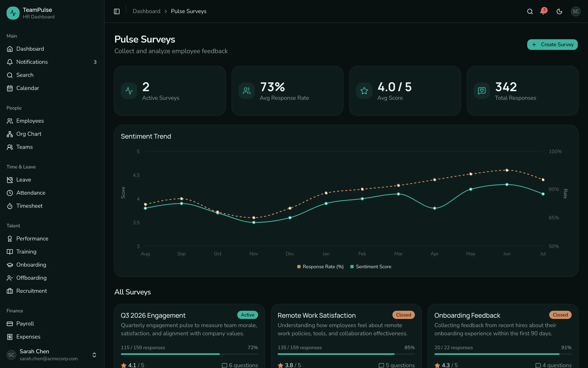The image size is (588, 368).
Task: Toggle Response Rate (%) legend swatch
Action: point(299,267)
